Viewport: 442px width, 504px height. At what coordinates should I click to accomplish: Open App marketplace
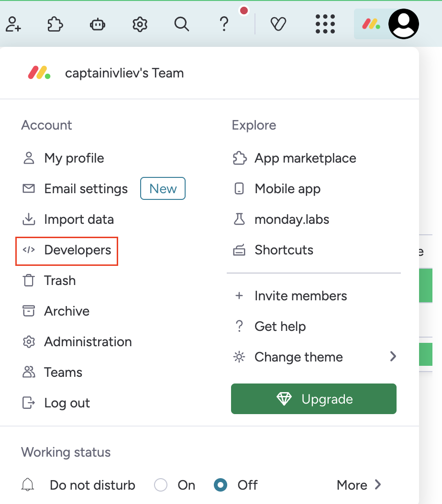point(305,158)
